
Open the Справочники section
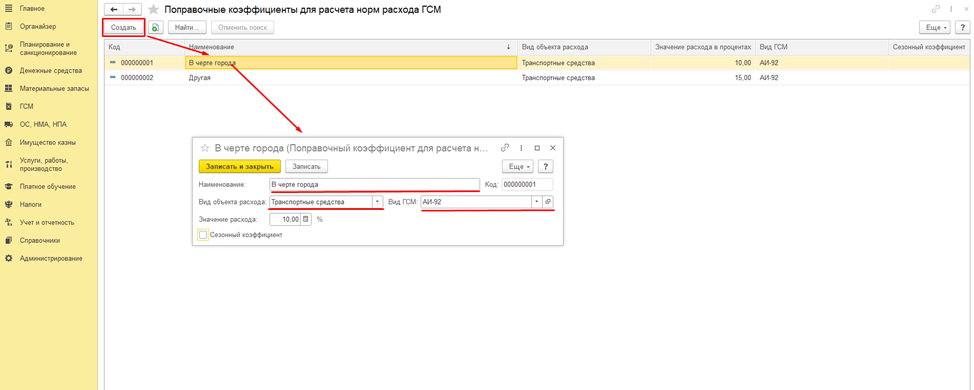40,240
